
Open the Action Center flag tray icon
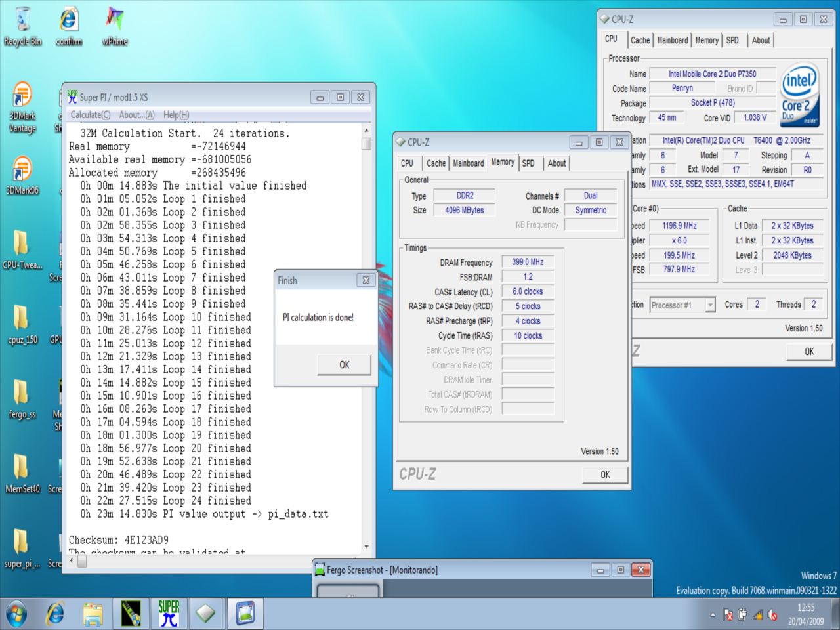[728, 615]
